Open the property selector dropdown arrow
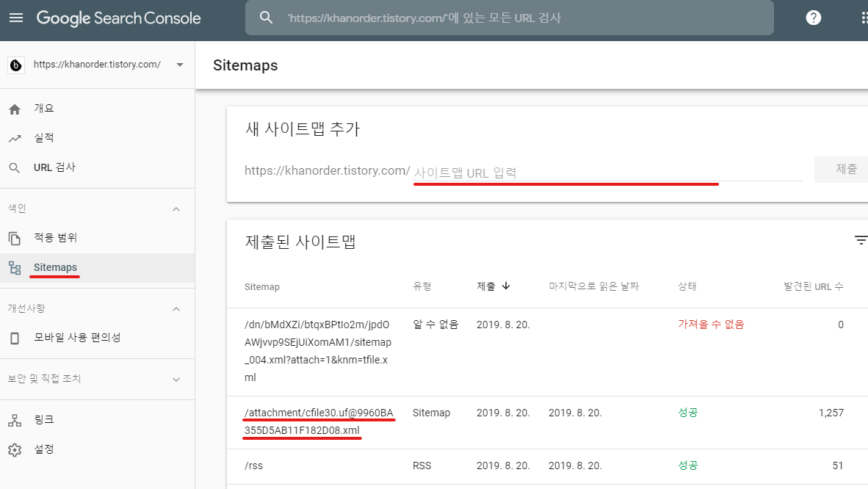The height and width of the screenshot is (489, 868). point(179,65)
